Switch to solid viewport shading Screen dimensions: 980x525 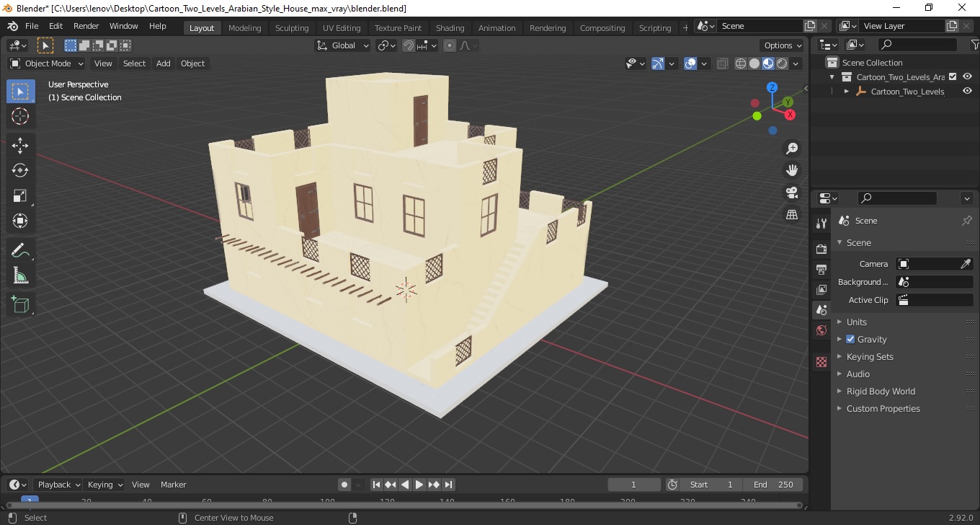[754, 63]
